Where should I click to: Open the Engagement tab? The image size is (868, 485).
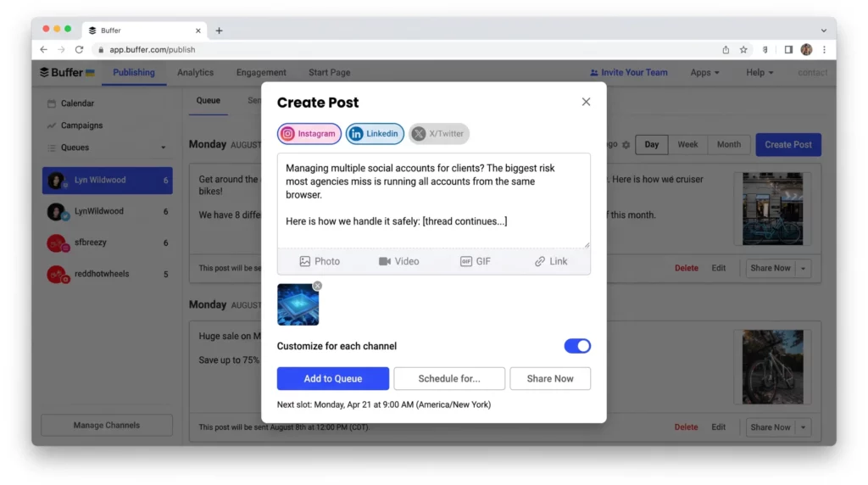tap(261, 73)
